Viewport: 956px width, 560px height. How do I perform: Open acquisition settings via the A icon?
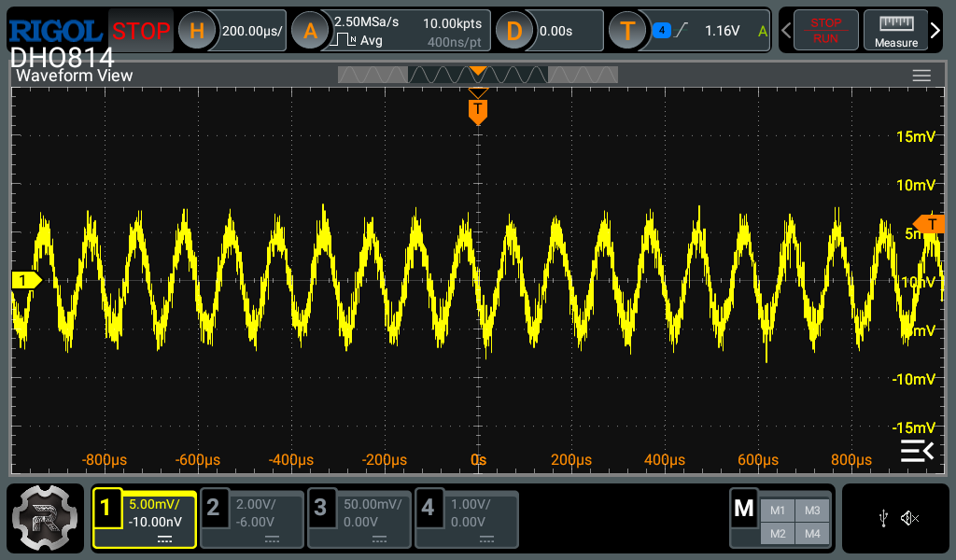tap(310, 31)
